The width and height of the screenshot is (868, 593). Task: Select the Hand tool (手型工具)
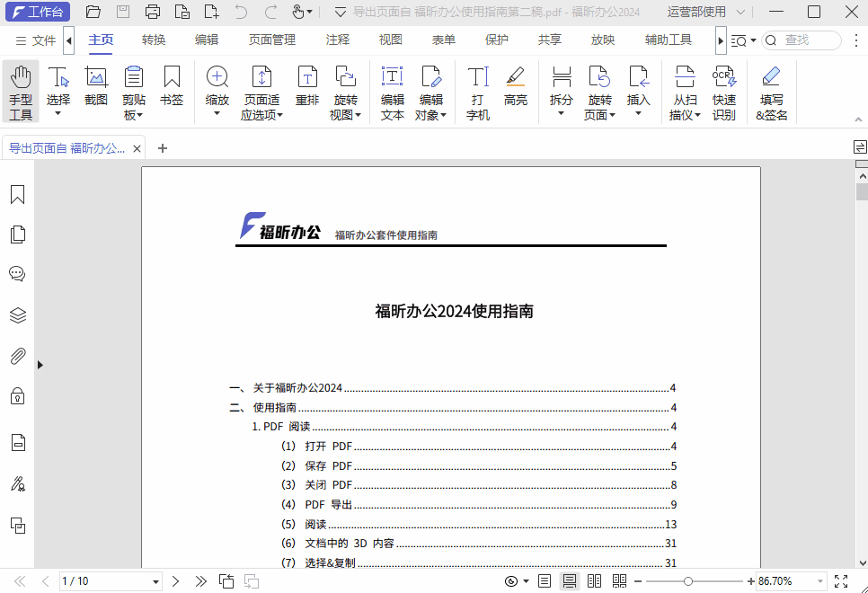(x=20, y=89)
